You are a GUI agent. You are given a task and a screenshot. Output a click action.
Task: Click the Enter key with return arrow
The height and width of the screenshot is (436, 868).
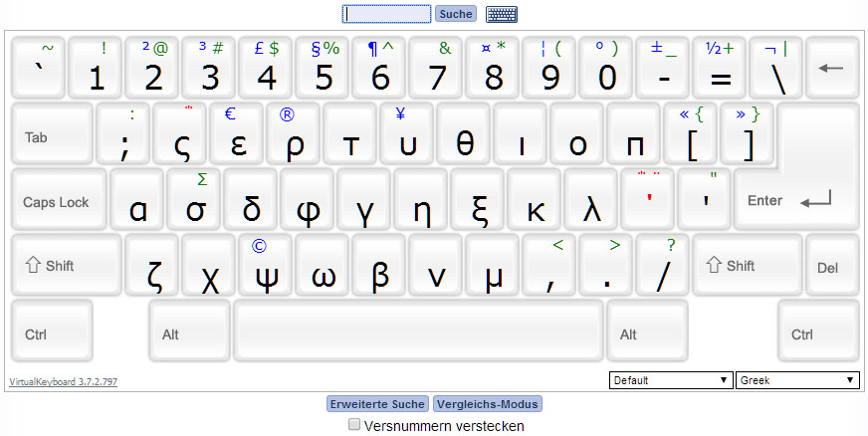click(x=797, y=199)
